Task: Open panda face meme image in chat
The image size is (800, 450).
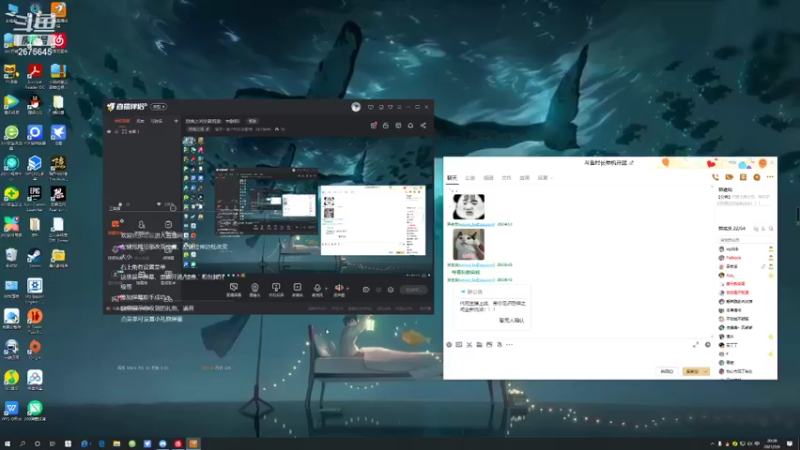Action: pos(468,207)
